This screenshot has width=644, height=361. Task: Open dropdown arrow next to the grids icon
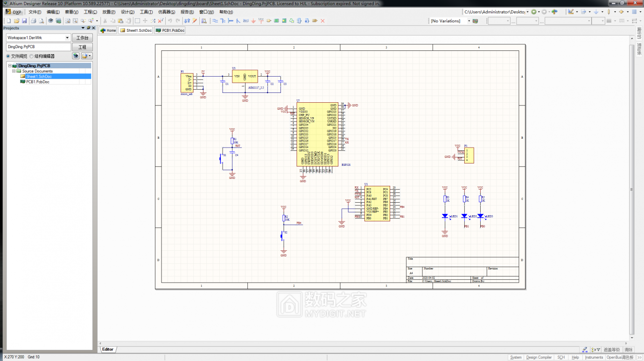pos(640,12)
